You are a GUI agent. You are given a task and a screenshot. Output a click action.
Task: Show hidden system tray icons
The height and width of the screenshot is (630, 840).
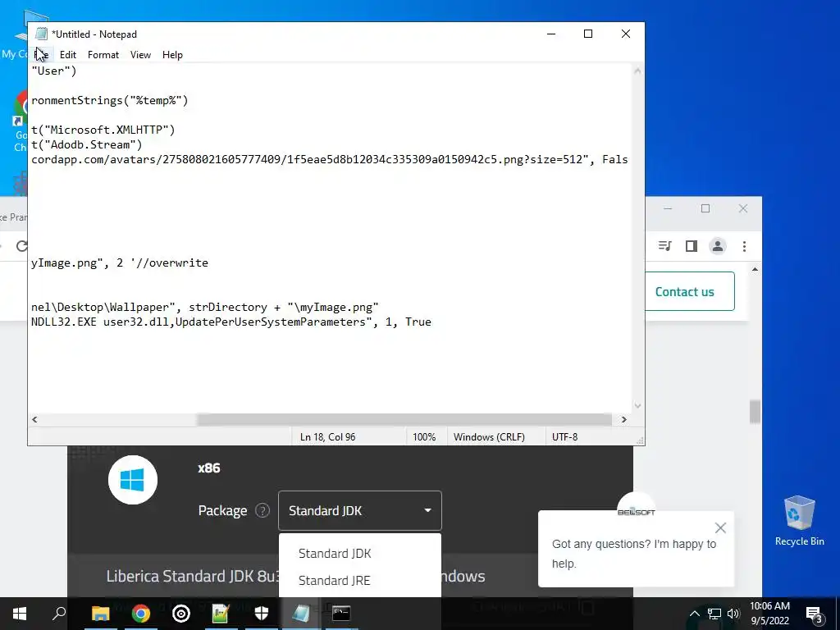[694, 614]
